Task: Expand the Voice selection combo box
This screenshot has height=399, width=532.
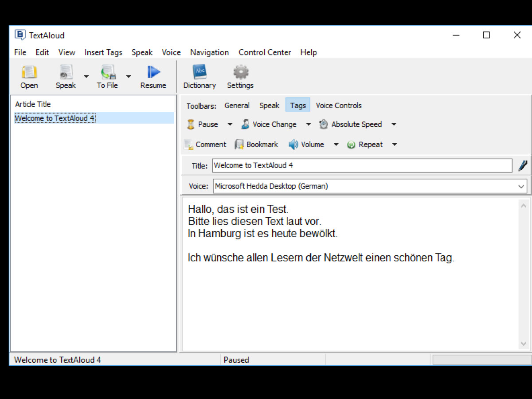Action: coord(521,186)
